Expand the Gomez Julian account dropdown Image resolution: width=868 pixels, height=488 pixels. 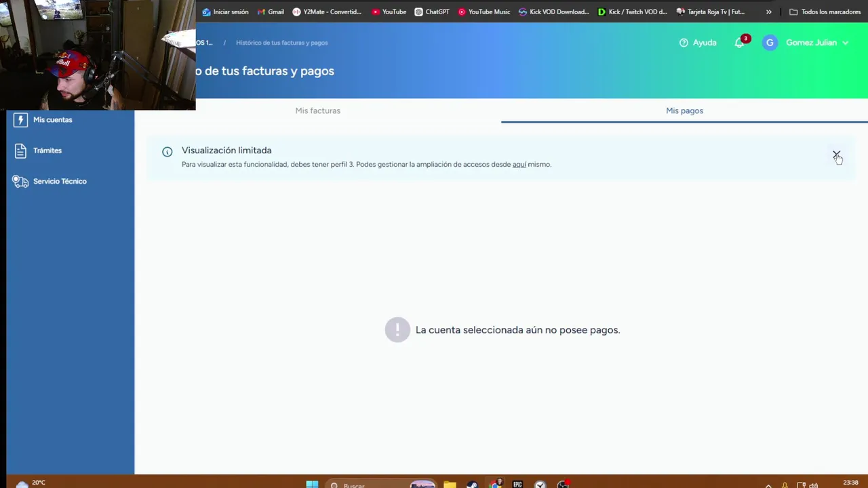pyautogui.click(x=845, y=43)
